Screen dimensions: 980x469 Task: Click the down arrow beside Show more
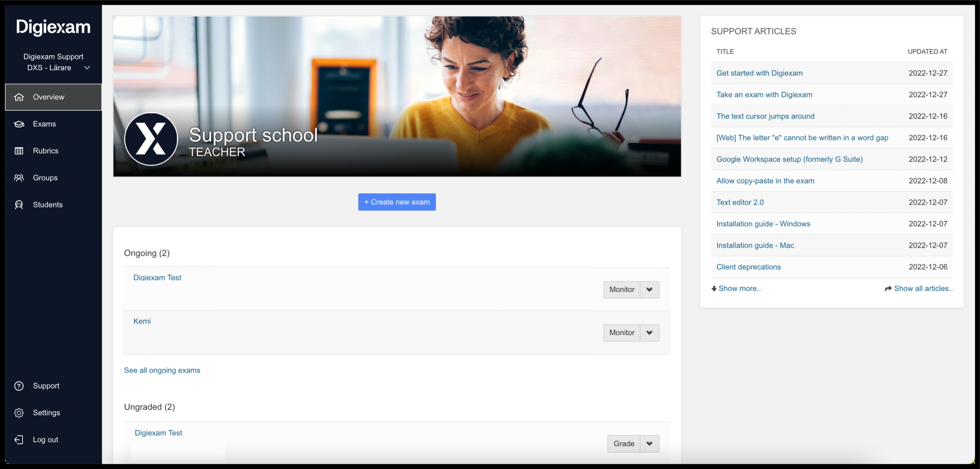pos(714,289)
